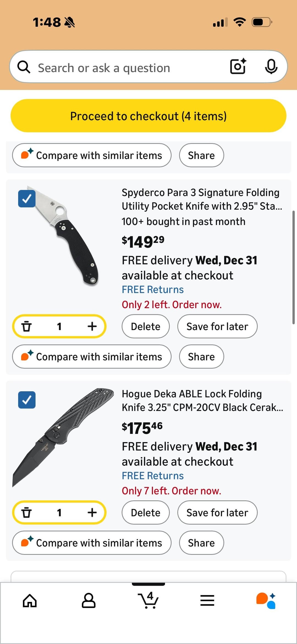The image size is (297, 644).
Task: Increase Hogue Deka quantity with plus
Action: click(x=92, y=513)
